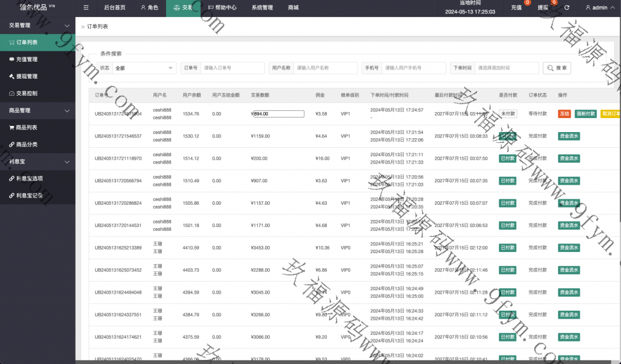The image size is (621, 364).
Task: Collapse the 商品管理 sidebar section
Action: [x=66, y=110]
